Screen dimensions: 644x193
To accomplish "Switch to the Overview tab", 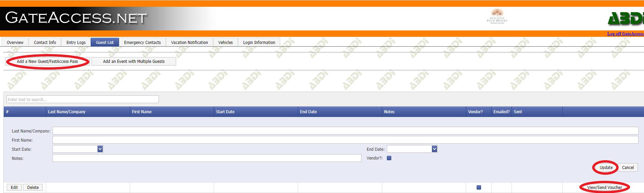I will [15, 42].
